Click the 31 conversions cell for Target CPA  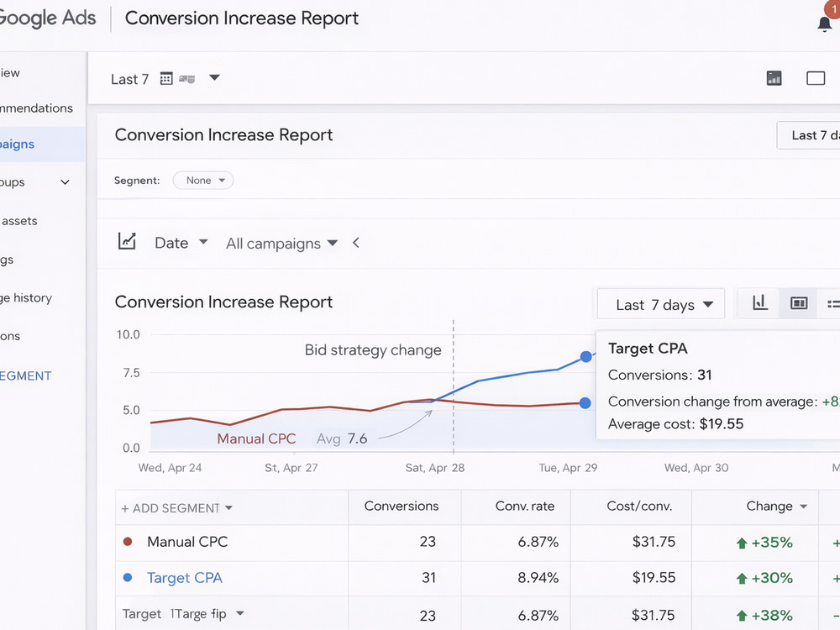pyautogui.click(x=428, y=578)
